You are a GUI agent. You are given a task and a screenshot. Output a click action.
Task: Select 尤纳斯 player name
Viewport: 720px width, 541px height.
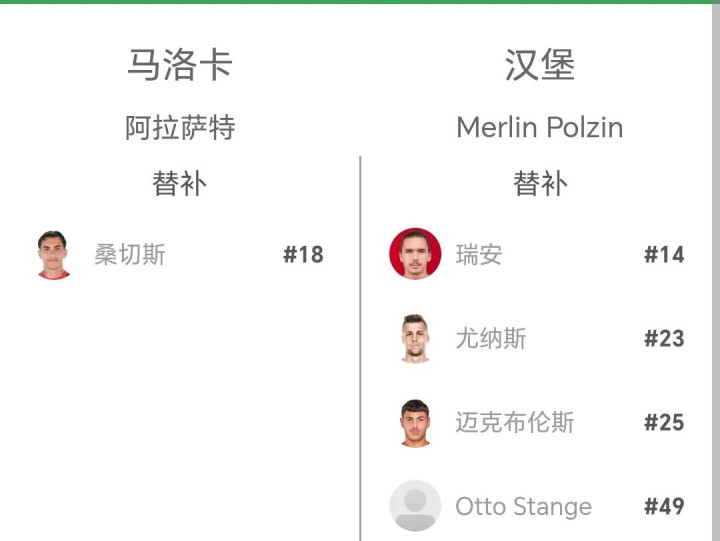491,339
